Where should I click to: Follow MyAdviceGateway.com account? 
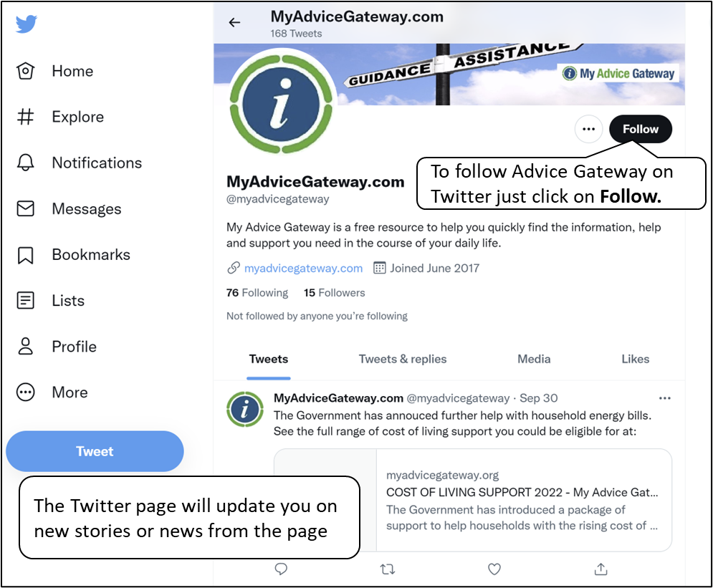(640, 129)
